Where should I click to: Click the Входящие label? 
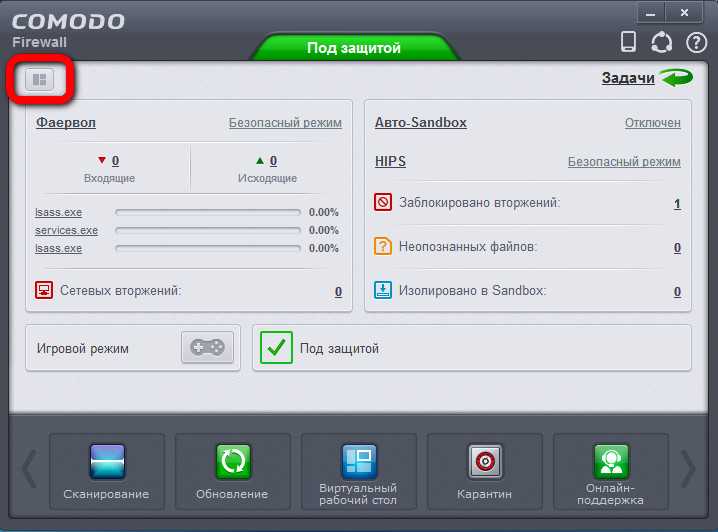pyautogui.click(x=109, y=178)
